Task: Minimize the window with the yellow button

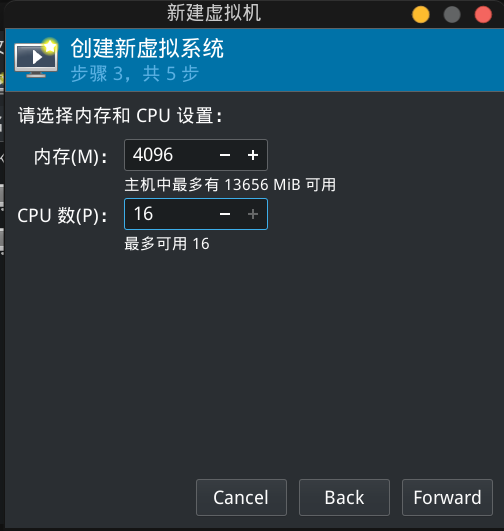Action: click(421, 15)
